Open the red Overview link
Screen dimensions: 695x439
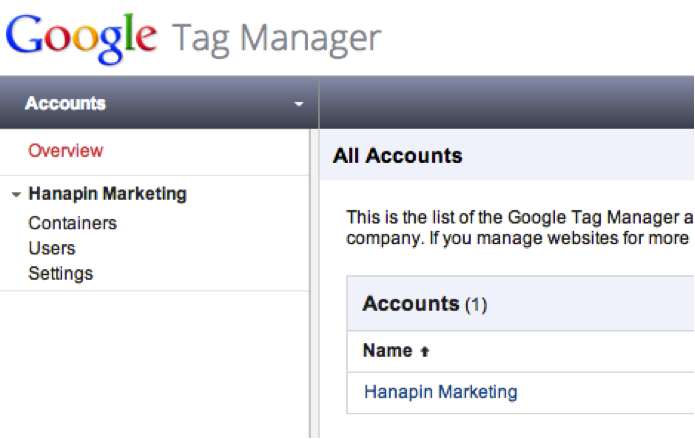click(66, 151)
